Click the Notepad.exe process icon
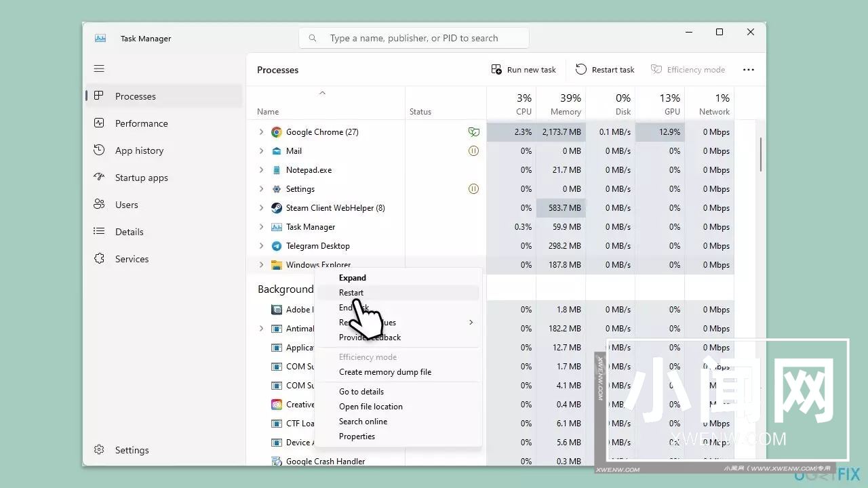 point(277,170)
